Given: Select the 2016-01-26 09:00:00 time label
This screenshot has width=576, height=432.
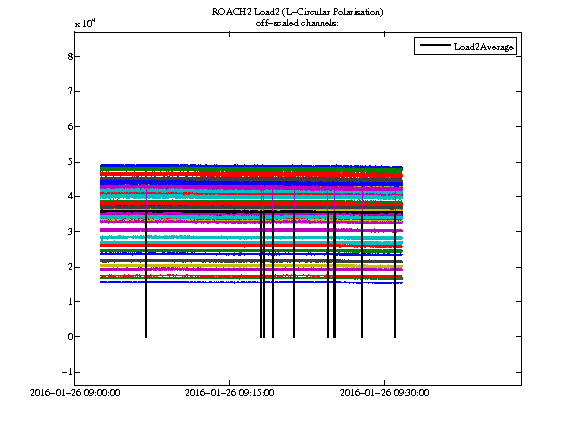Looking at the screenshot, I should click(75, 393).
